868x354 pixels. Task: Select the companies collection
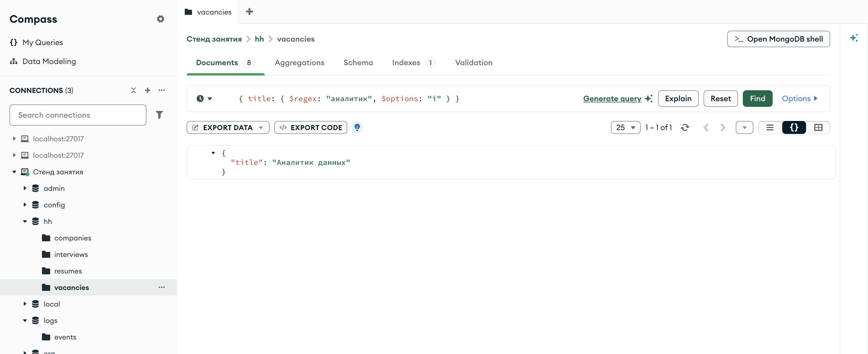pyautogui.click(x=72, y=238)
